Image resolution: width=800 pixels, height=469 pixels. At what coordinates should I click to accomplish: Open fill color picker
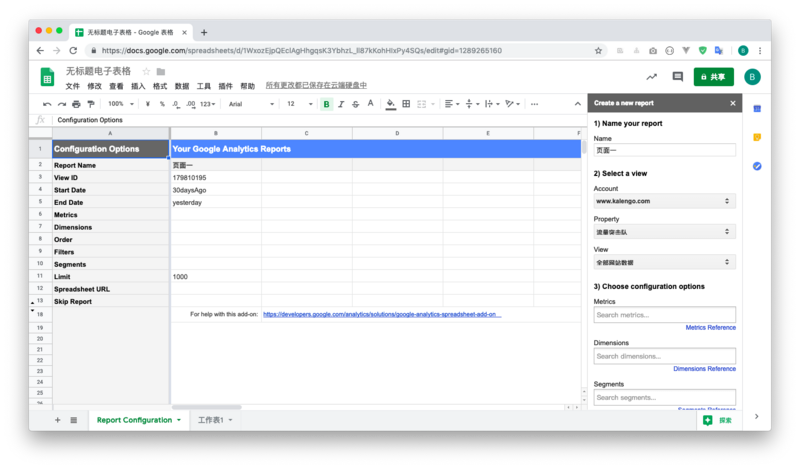pos(391,104)
